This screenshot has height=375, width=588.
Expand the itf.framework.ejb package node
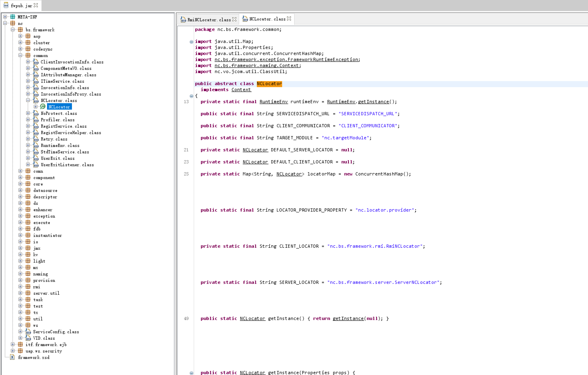point(13,344)
